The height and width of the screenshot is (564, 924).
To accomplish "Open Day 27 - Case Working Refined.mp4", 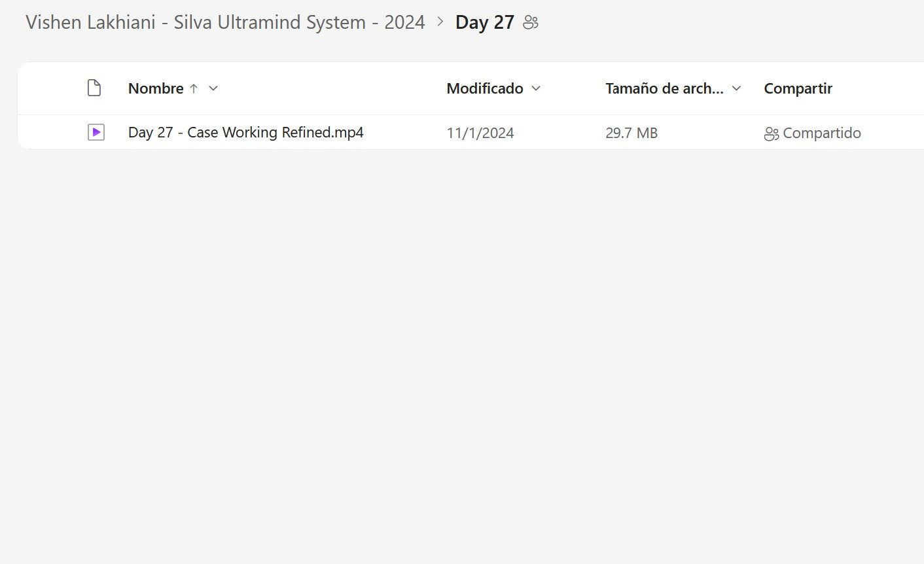I will pos(245,133).
